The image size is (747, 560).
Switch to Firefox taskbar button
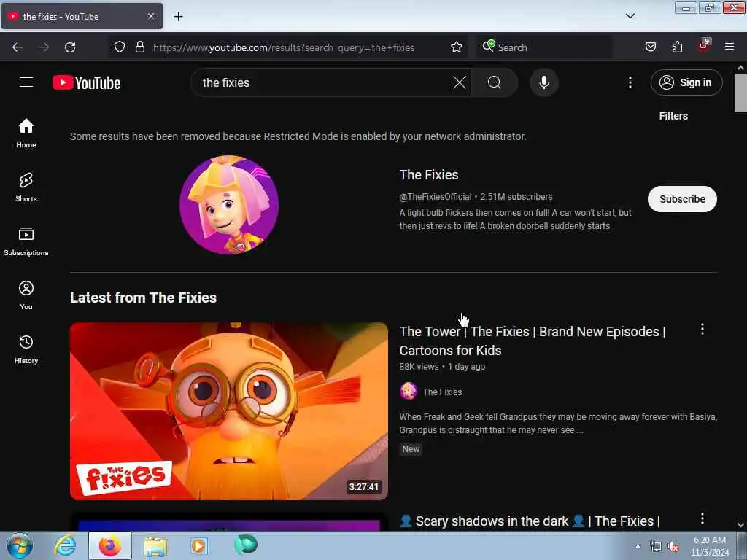110,545
